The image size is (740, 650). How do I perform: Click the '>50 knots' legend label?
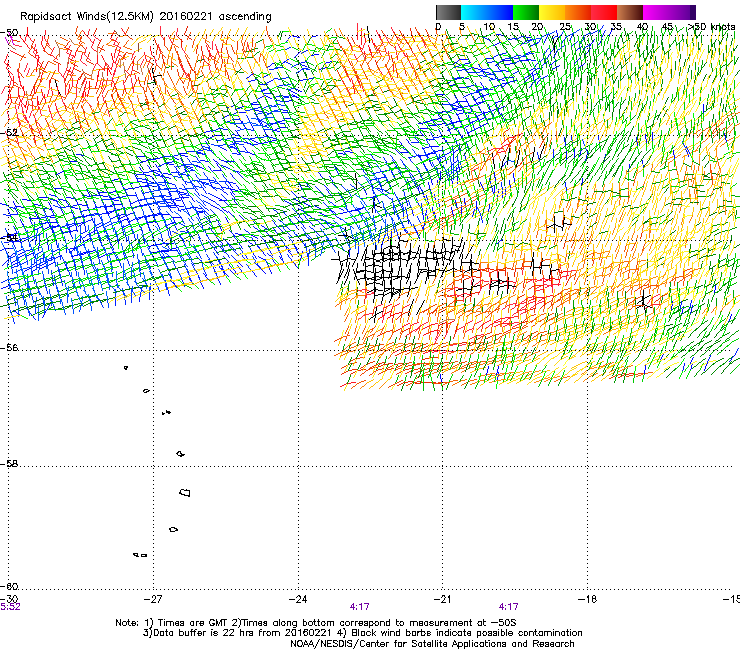pos(712,27)
